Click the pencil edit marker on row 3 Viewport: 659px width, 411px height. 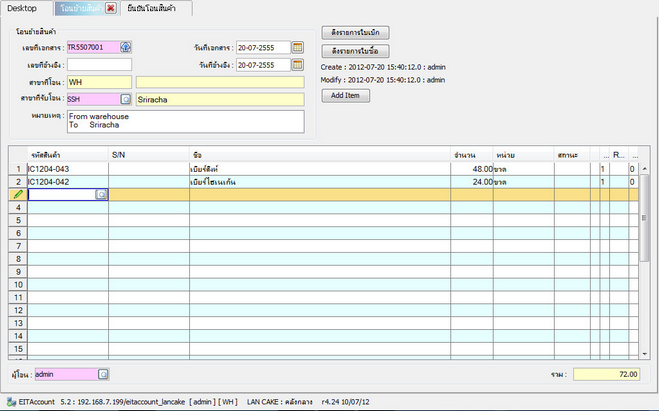point(17,195)
